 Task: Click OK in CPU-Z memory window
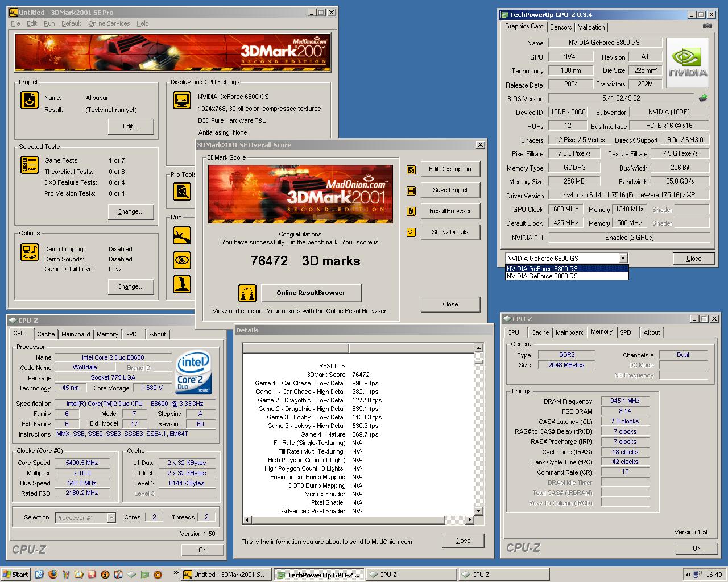point(697,548)
